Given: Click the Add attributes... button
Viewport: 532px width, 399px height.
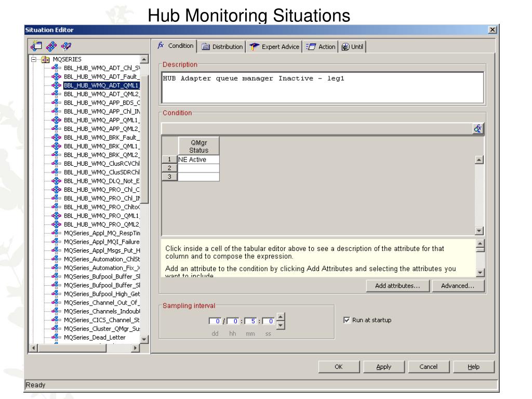Looking at the screenshot, I should [x=397, y=286].
